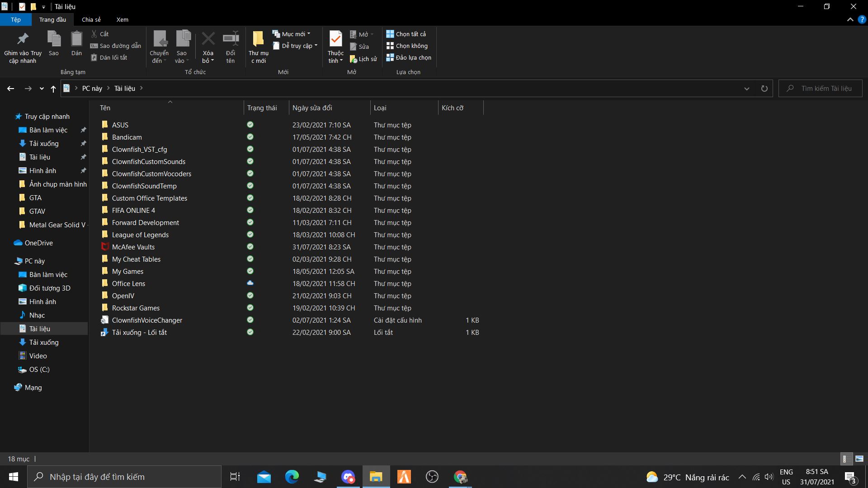Click Đảo lựa chọn to invert selection
Image resolution: width=868 pixels, height=488 pixels.
pyautogui.click(x=409, y=57)
